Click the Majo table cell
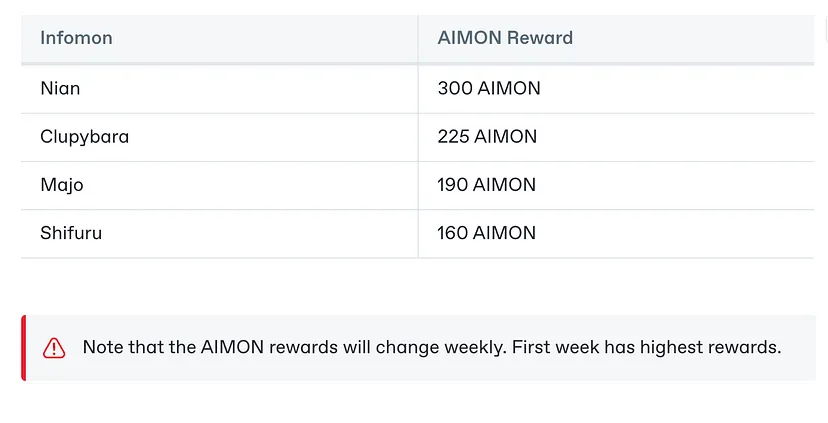Image resolution: width=828 pixels, height=423 pixels. point(220,185)
